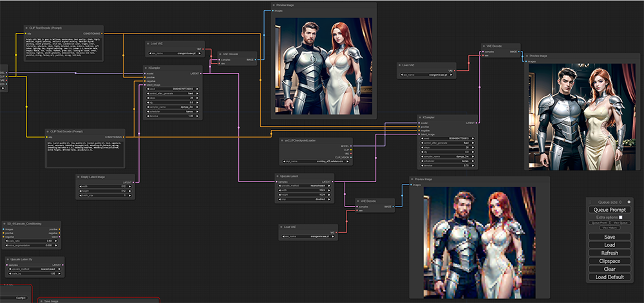Open the scheduler dropdown in the left KSampler
Screen dimensions: 644x303
(173, 111)
